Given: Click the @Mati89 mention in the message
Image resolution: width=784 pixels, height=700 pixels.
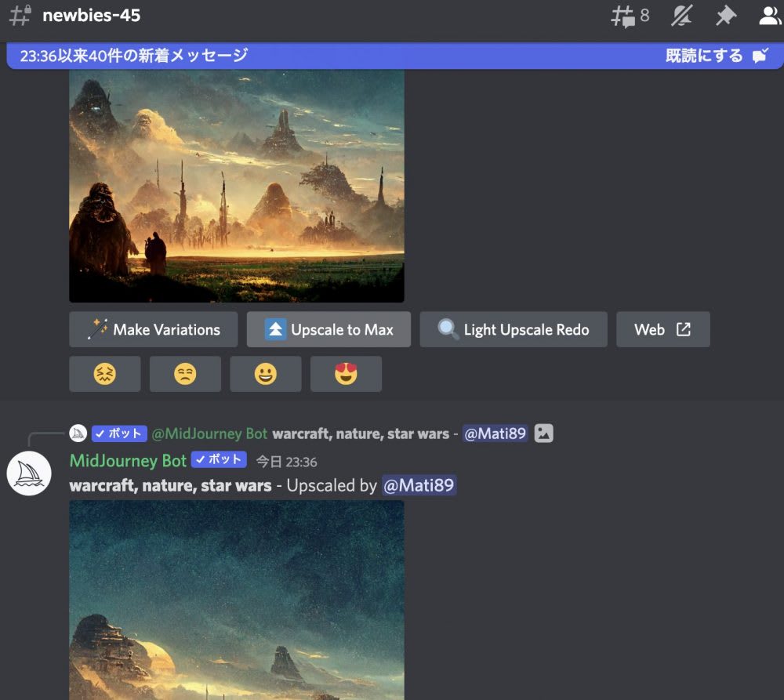Looking at the screenshot, I should coord(420,485).
